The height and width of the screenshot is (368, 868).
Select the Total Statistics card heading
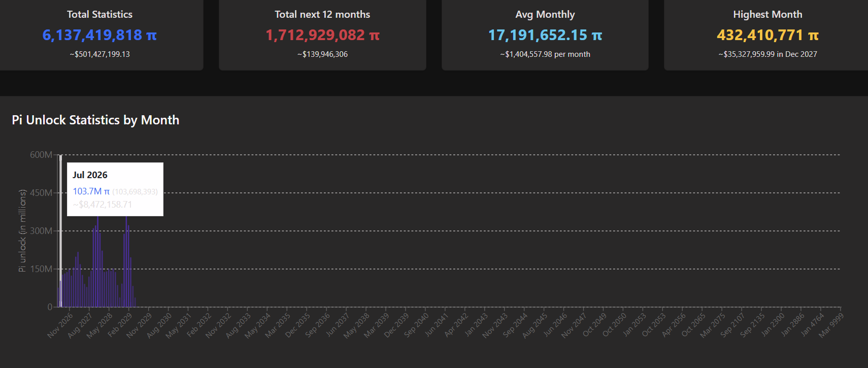(x=99, y=14)
